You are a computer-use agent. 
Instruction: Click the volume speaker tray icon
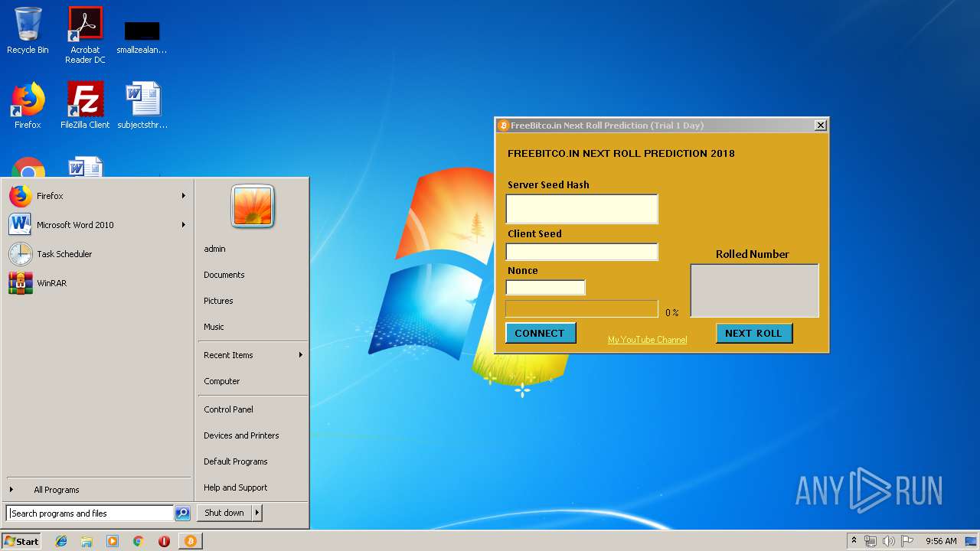[889, 541]
